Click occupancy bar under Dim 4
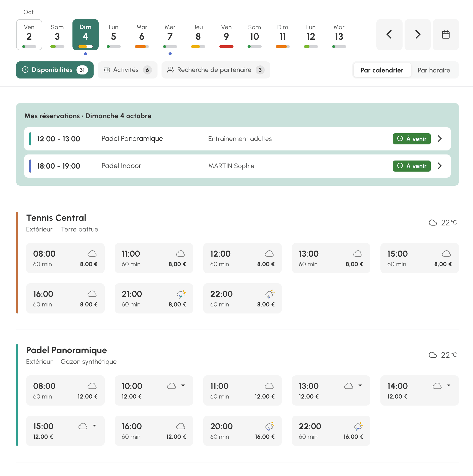The width and height of the screenshot is (473, 476). point(86,47)
